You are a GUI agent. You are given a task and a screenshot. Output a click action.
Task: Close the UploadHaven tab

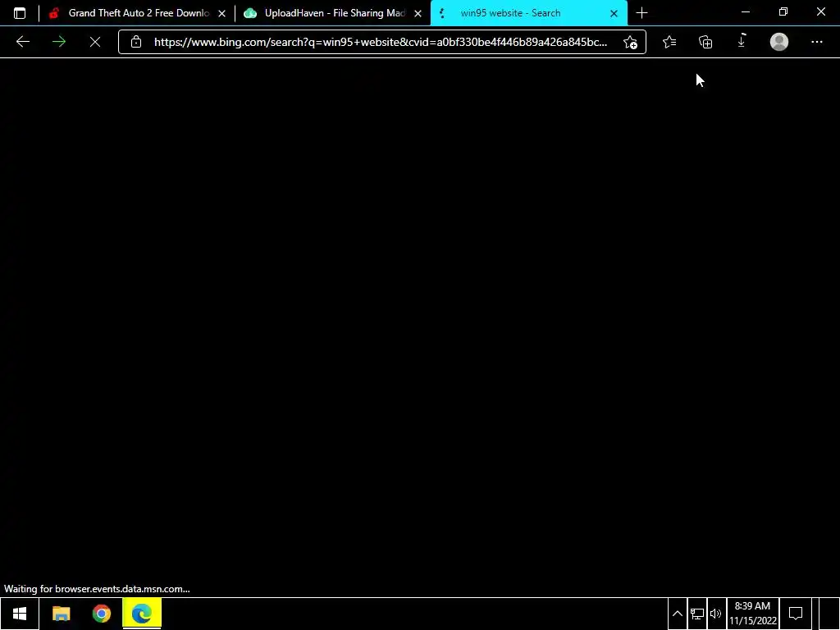coord(418,13)
